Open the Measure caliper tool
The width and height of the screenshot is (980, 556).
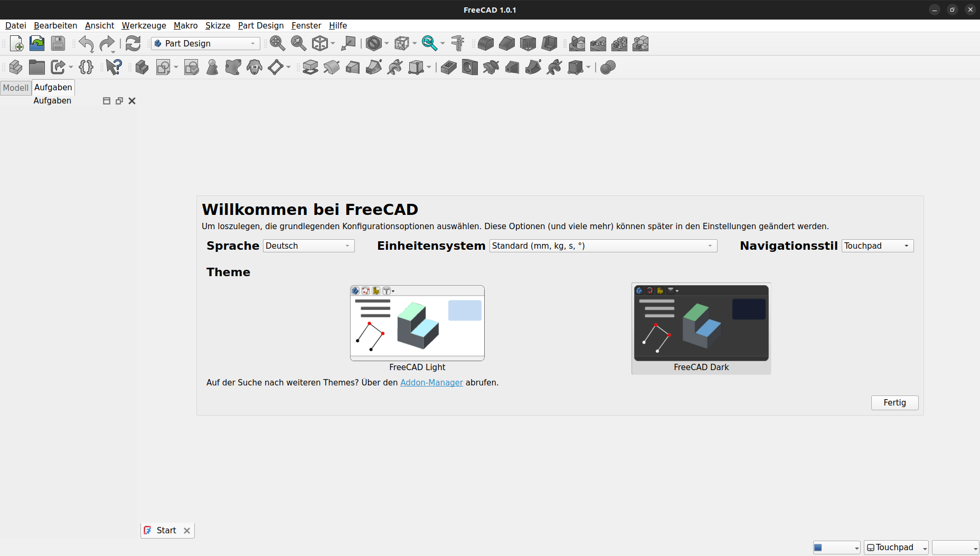pos(458,44)
